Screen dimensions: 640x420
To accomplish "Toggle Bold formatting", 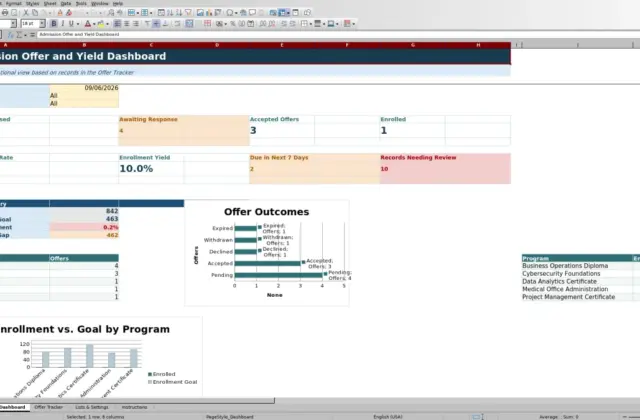I will click(54, 24).
